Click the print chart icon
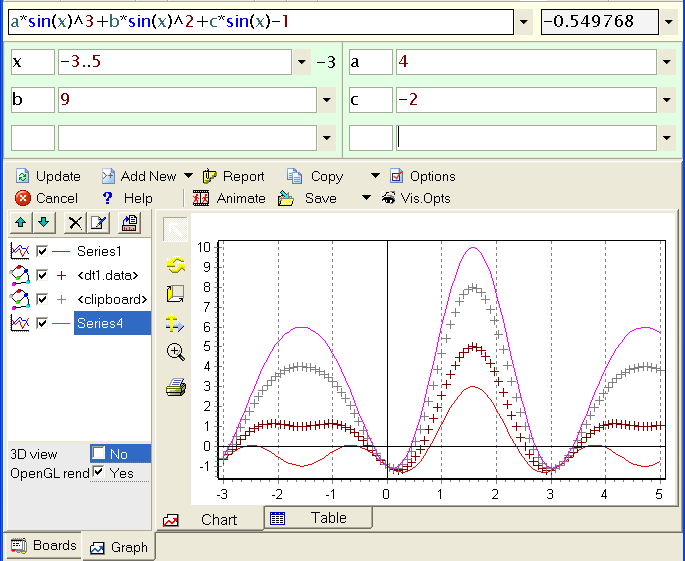The height and width of the screenshot is (561, 685). click(176, 386)
